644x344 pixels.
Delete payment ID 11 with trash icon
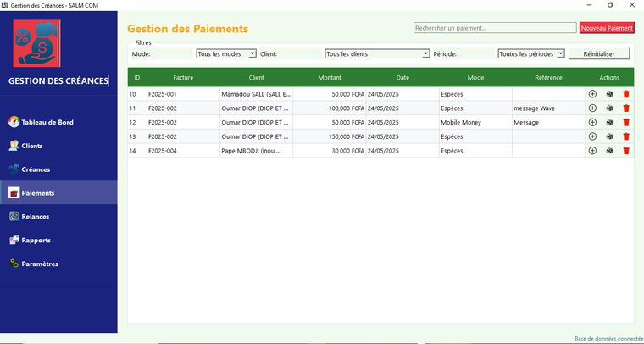pos(626,108)
